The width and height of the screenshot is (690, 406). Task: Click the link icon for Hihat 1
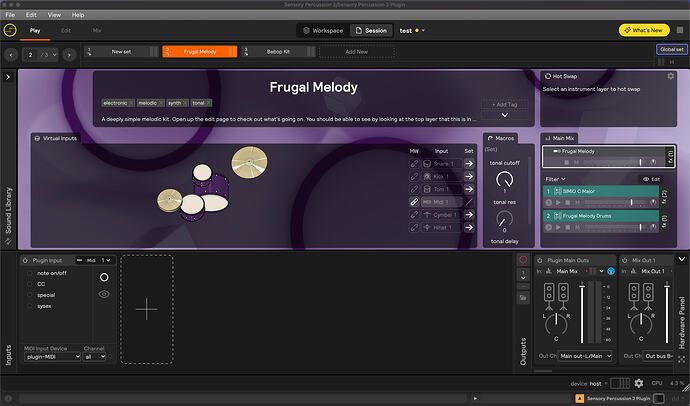(414, 227)
